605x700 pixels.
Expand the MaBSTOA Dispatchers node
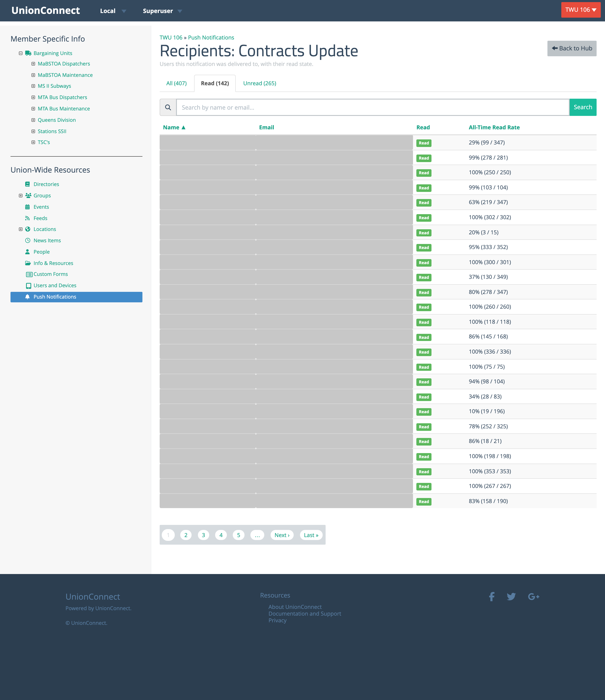coord(33,64)
